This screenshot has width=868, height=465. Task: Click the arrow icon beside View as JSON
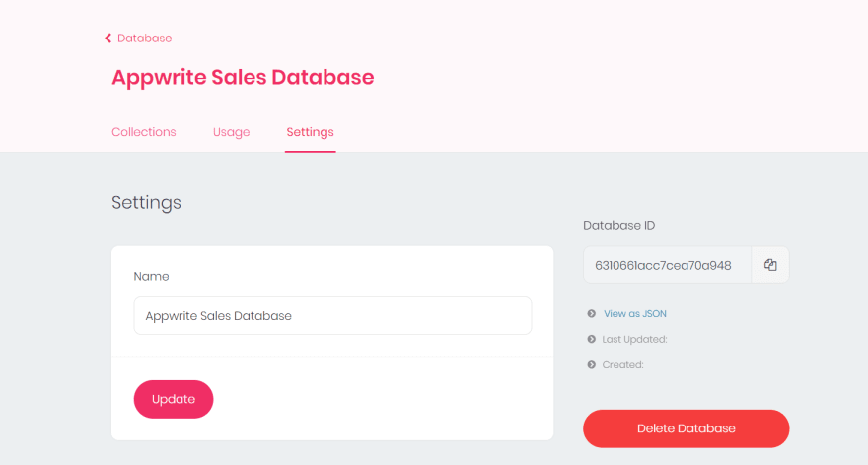[x=591, y=314]
